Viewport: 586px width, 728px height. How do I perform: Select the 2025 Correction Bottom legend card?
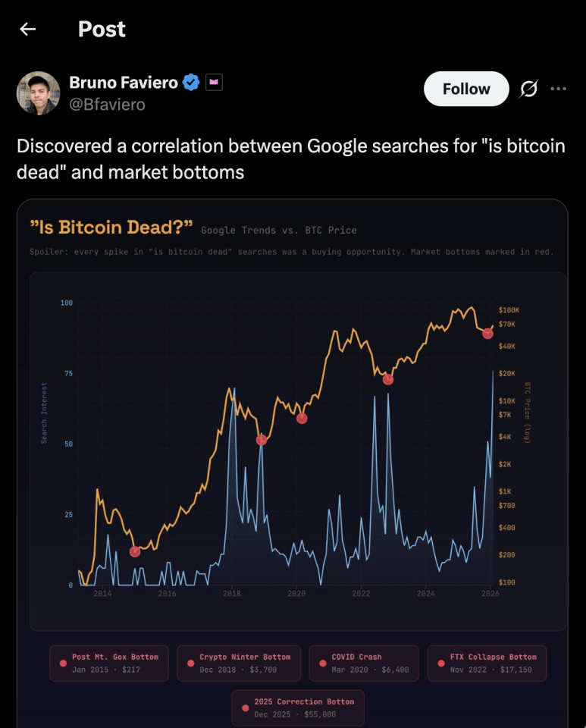click(298, 708)
